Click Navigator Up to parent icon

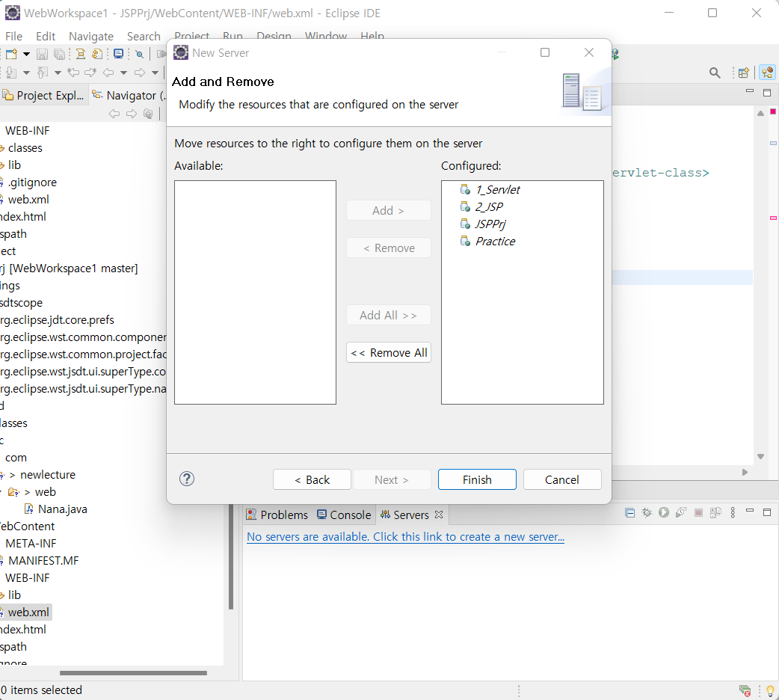pos(148,114)
